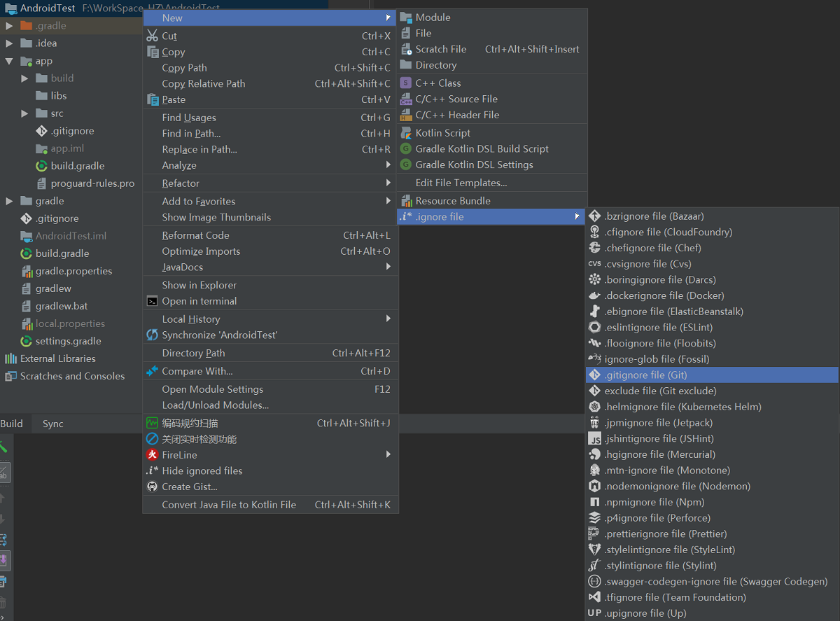Screen dimensions: 840x621
Task: Select Scratches and Consoles node
Action: point(72,376)
